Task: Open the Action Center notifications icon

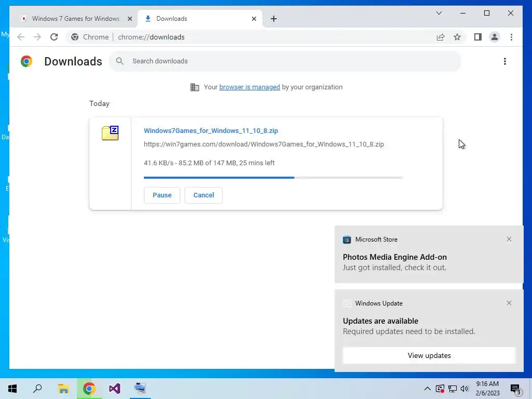Action: (516, 389)
